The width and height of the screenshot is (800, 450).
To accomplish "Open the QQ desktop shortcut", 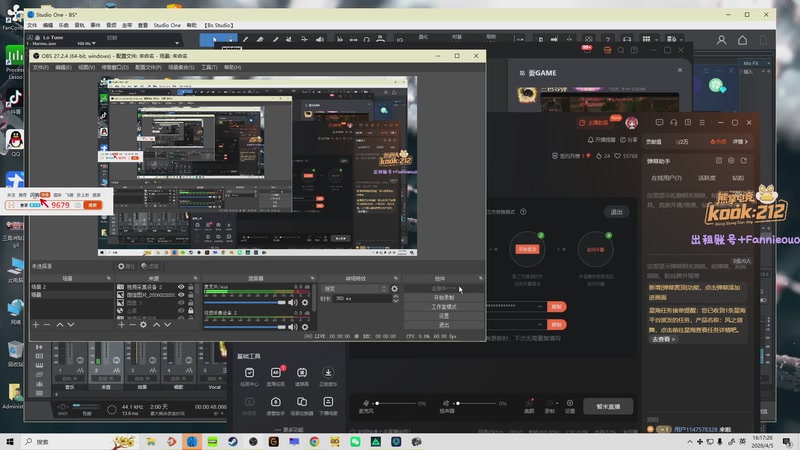I will pyautogui.click(x=15, y=142).
